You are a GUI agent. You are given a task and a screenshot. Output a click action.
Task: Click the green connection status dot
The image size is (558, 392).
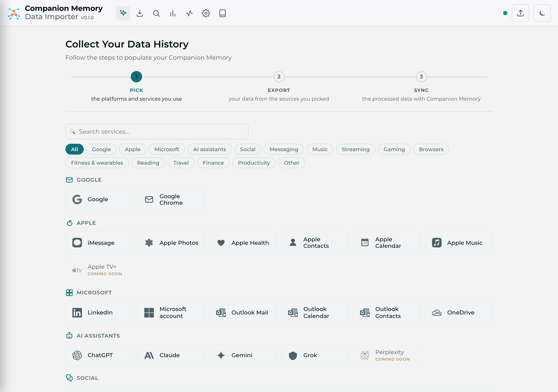click(505, 13)
